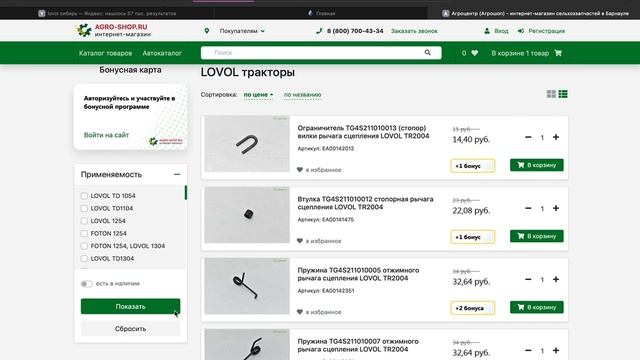
Task: Open Ограничитель TG4S211010013 product thumbnail
Action: 247,144
